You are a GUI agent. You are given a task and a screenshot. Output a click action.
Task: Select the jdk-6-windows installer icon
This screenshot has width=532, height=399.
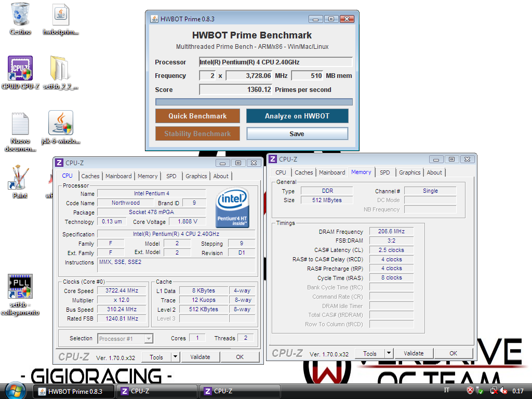coord(61,127)
